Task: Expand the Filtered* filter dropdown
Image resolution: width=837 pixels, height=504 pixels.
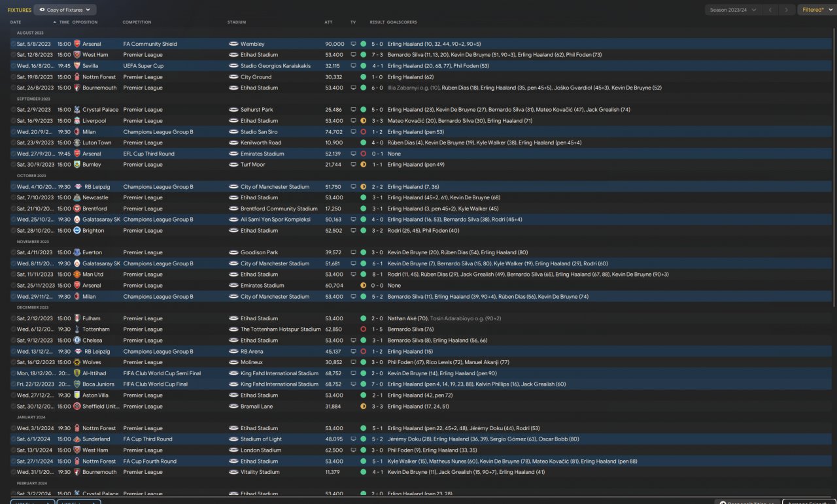Action: (816, 10)
